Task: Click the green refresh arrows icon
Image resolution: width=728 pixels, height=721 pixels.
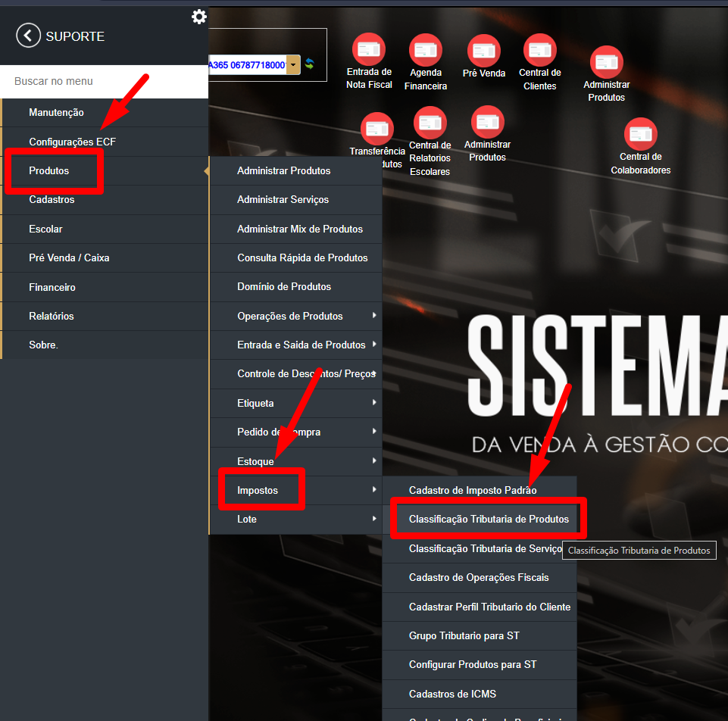Action: click(x=309, y=65)
